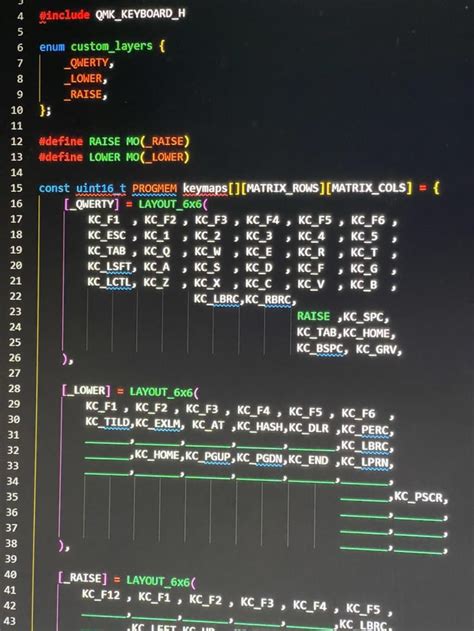Select the PROGMEM keyword
This screenshot has height=631, width=474.
pos(155,188)
